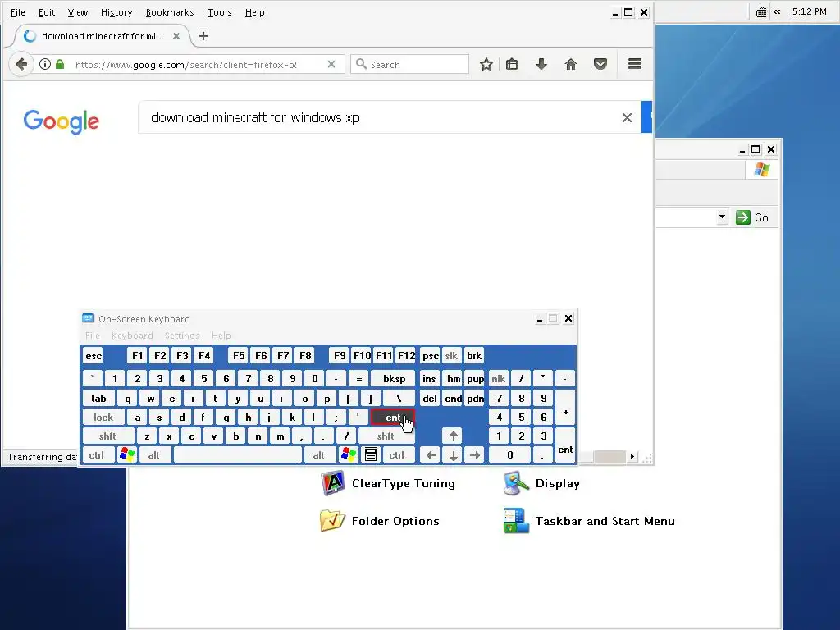The height and width of the screenshot is (630, 840).
Task: Open the View menu in Firefox
Action: (x=78, y=12)
